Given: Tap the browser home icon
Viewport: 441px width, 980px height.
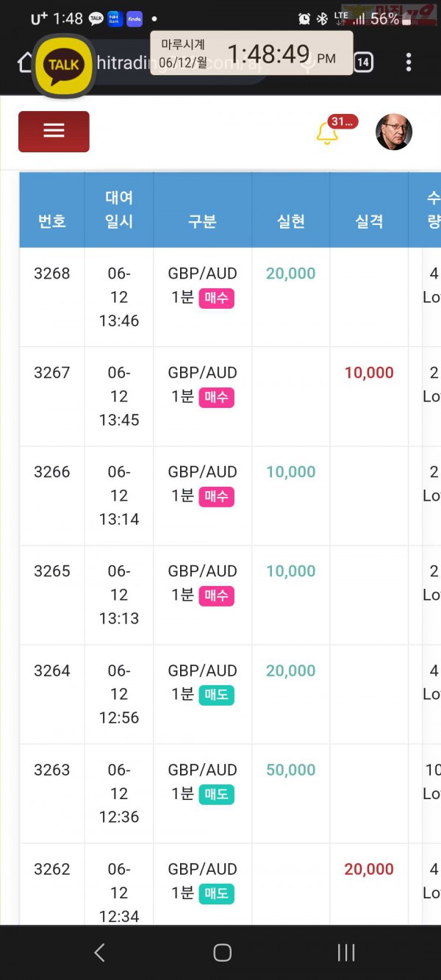Looking at the screenshot, I should pos(25,62).
